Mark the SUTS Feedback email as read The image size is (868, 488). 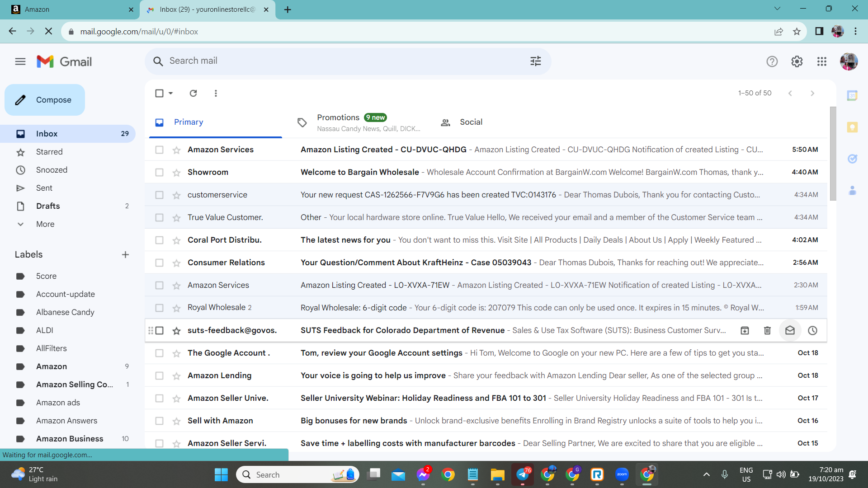click(790, 330)
